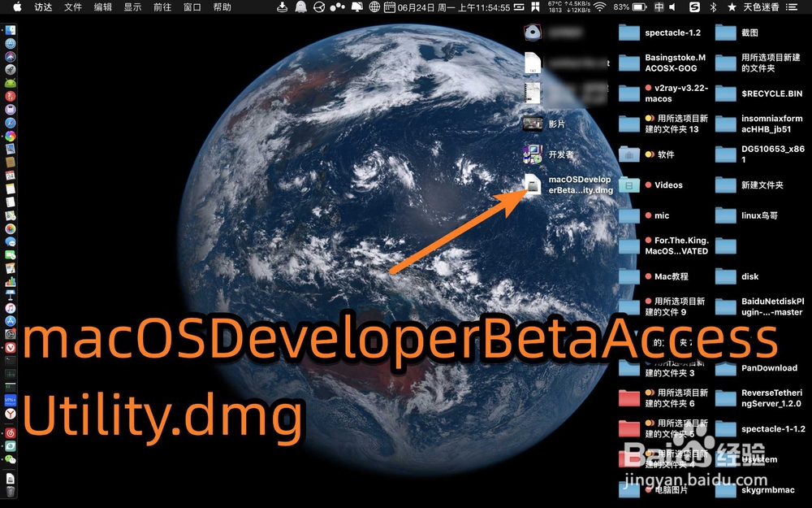Click the Bluetooth menu bar icon
This screenshot has width=812, height=508.
(713, 7)
